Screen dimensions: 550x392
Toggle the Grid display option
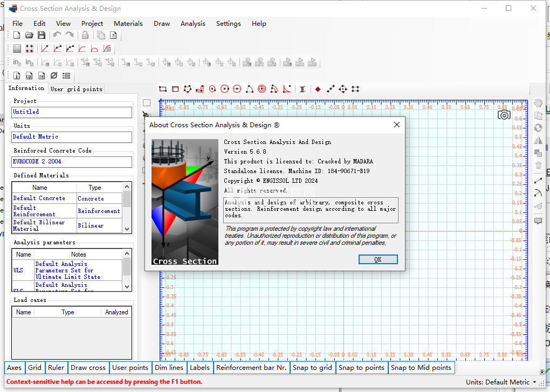tap(35, 367)
